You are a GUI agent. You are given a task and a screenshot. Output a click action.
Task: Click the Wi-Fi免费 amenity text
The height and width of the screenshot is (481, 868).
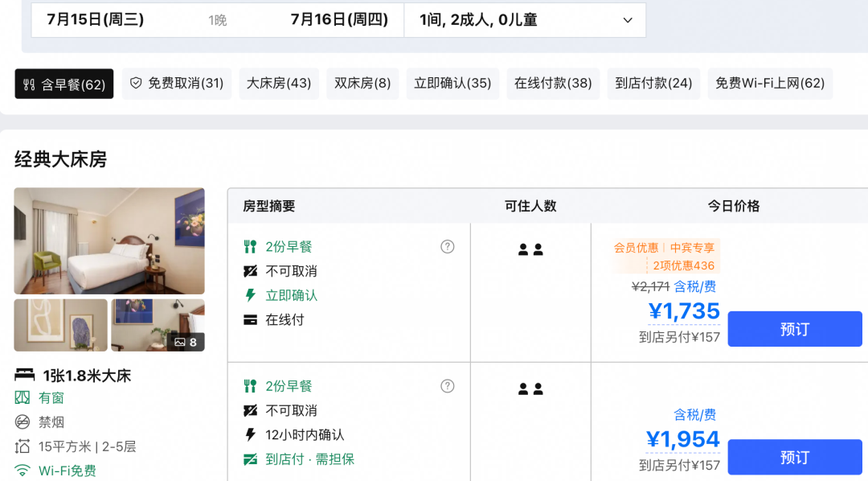[x=67, y=471]
